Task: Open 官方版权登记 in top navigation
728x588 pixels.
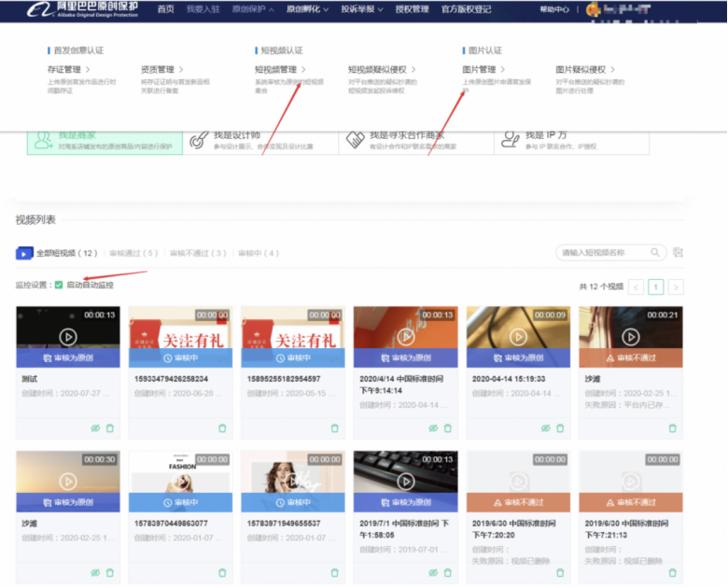Action: (466, 9)
